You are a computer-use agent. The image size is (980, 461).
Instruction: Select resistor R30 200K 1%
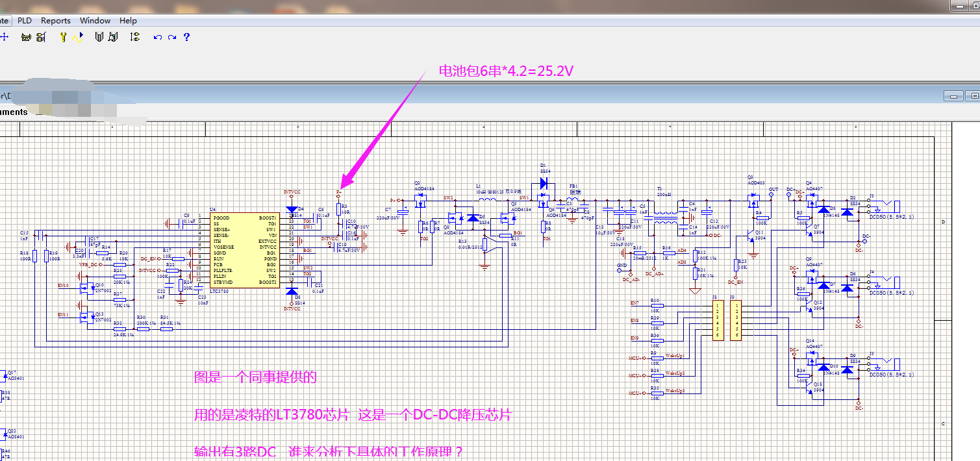pyautogui.click(x=143, y=329)
